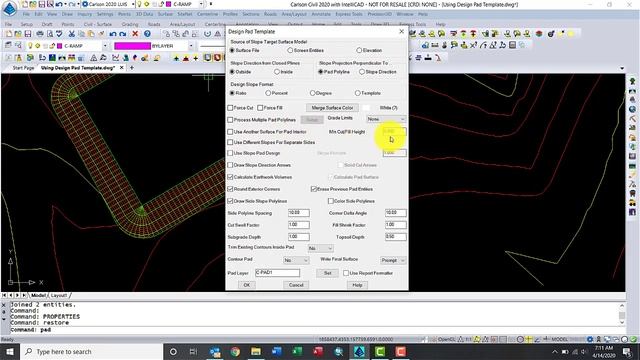Click OK in Design Pad Template dialog
The image size is (640, 360).
pyautogui.click(x=247, y=285)
